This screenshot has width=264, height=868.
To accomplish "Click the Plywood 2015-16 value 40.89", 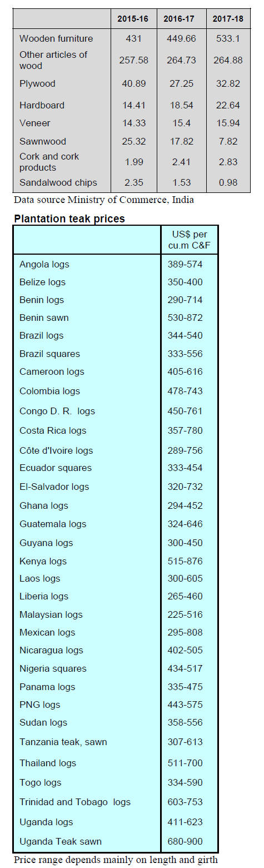I will 133,83.
